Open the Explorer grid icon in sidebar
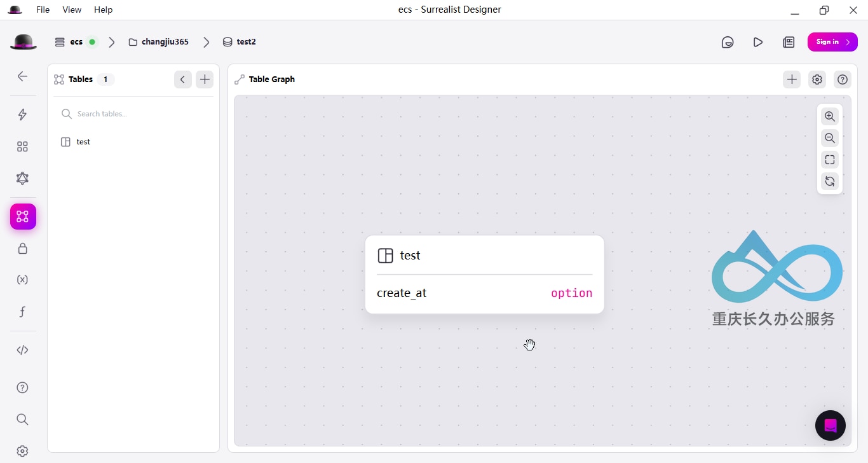868x463 pixels. tap(22, 147)
